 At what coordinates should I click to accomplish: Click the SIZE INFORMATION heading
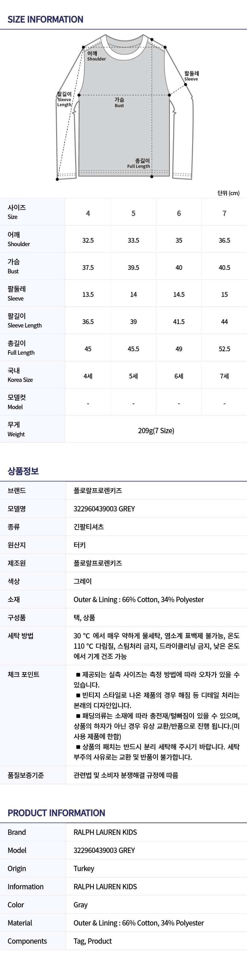pos(45,19)
